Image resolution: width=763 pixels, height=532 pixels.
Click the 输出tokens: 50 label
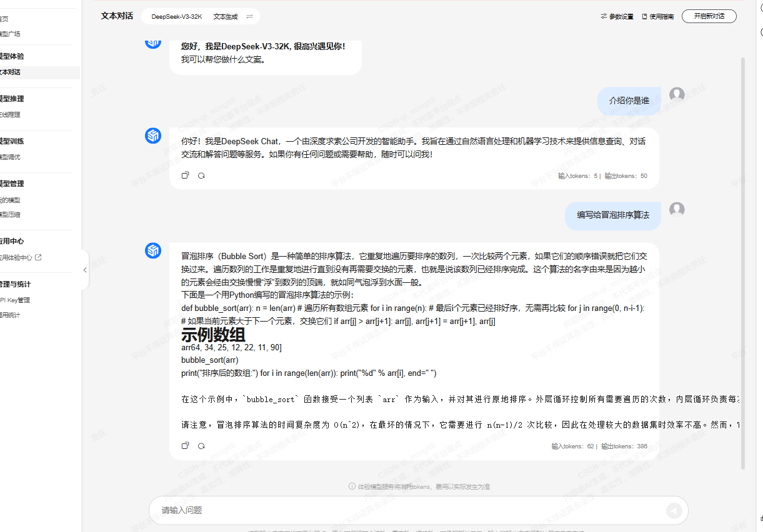tap(626, 176)
